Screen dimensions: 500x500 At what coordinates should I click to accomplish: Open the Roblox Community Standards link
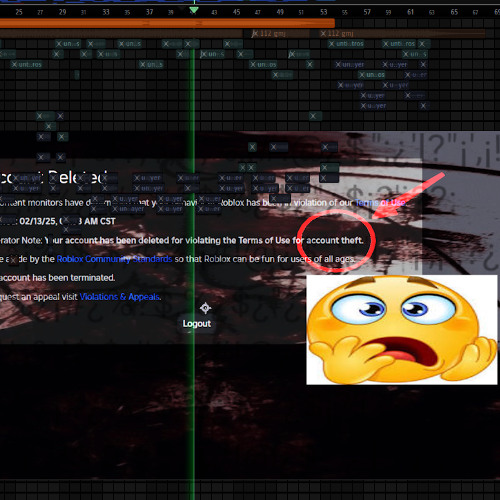tap(114, 259)
